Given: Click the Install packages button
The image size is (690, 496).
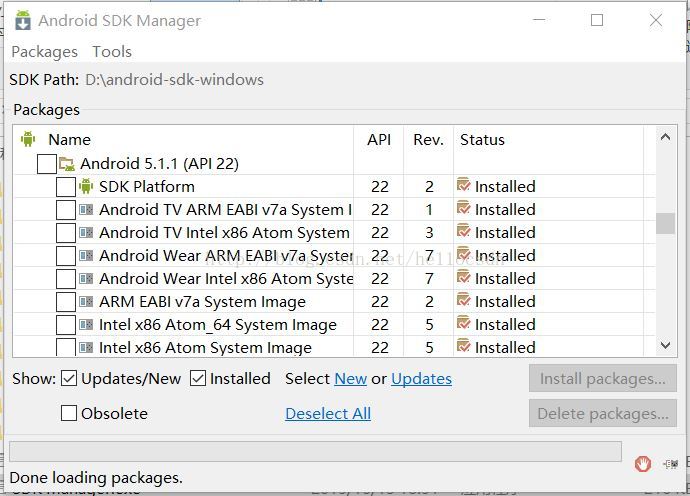Looking at the screenshot, I should tap(602, 378).
